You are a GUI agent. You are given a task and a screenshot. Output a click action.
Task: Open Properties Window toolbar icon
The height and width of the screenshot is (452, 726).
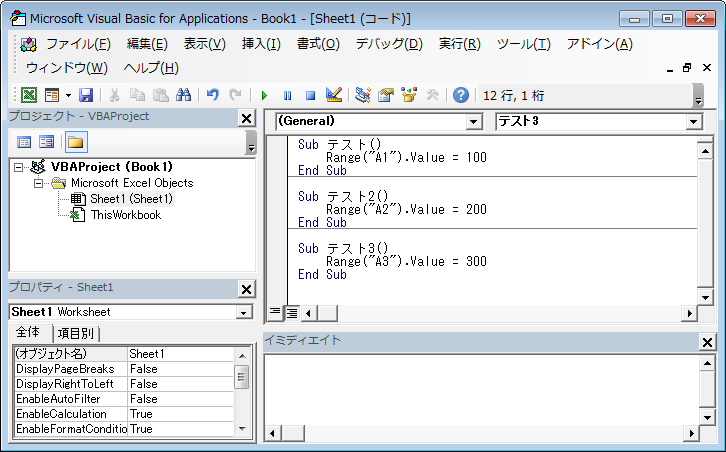[386, 95]
